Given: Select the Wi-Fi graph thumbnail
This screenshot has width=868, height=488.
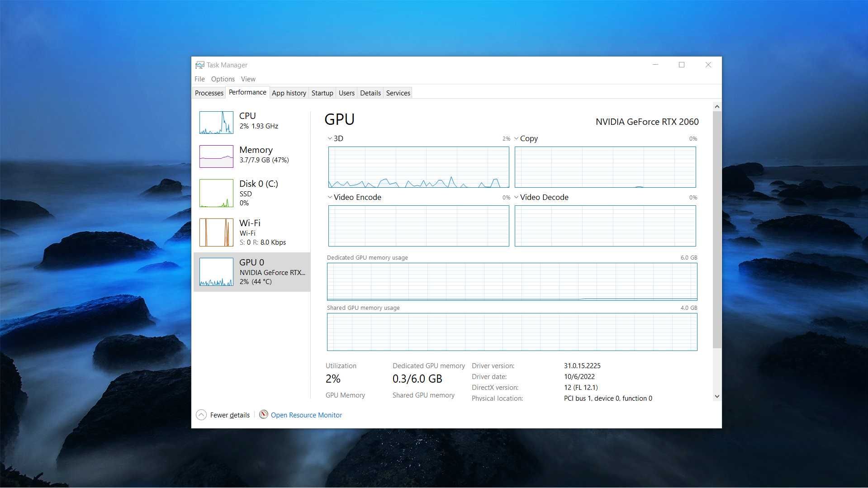Looking at the screenshot, I should (216, 232).
